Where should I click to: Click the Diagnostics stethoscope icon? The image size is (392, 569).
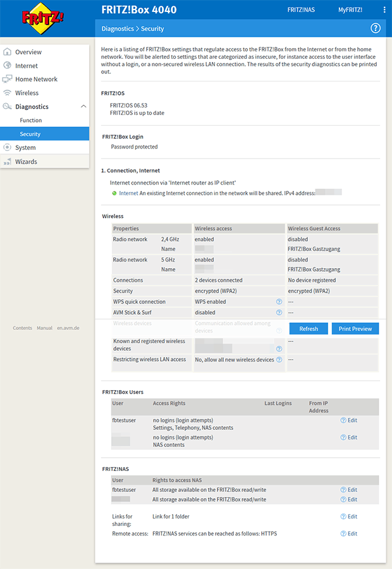tap(7, 106)
